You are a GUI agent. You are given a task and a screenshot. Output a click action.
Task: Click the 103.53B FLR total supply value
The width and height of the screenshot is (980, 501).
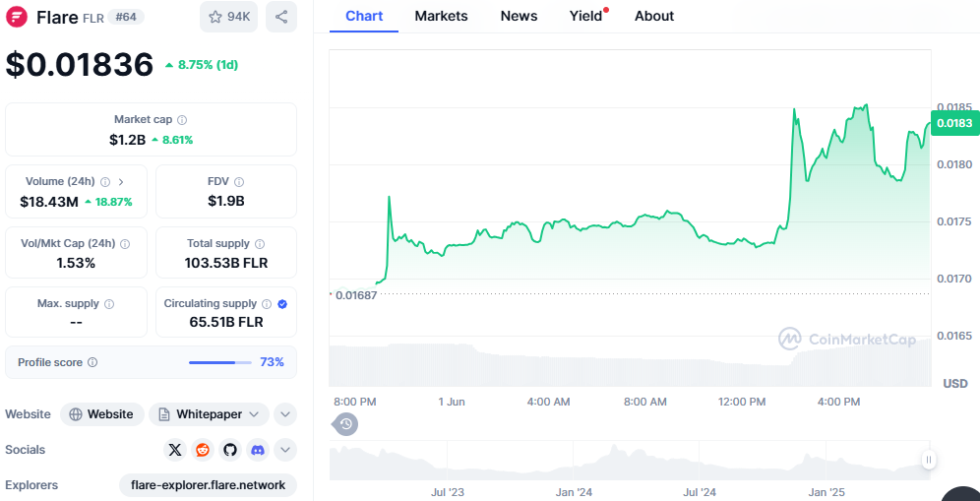(x=226, y=263)
